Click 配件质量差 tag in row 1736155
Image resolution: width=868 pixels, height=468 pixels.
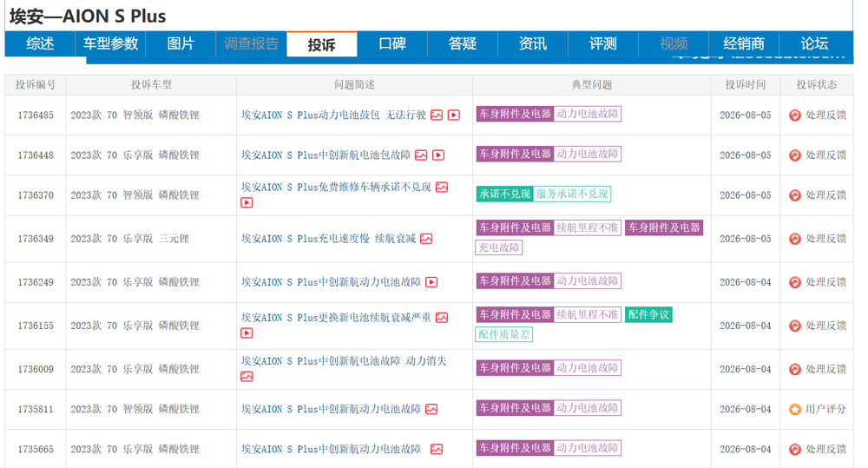[503, 334]
